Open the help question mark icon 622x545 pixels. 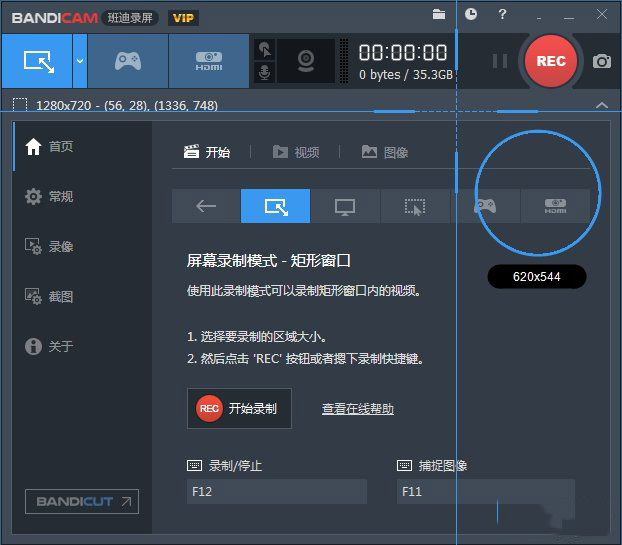tap(502, 14)
